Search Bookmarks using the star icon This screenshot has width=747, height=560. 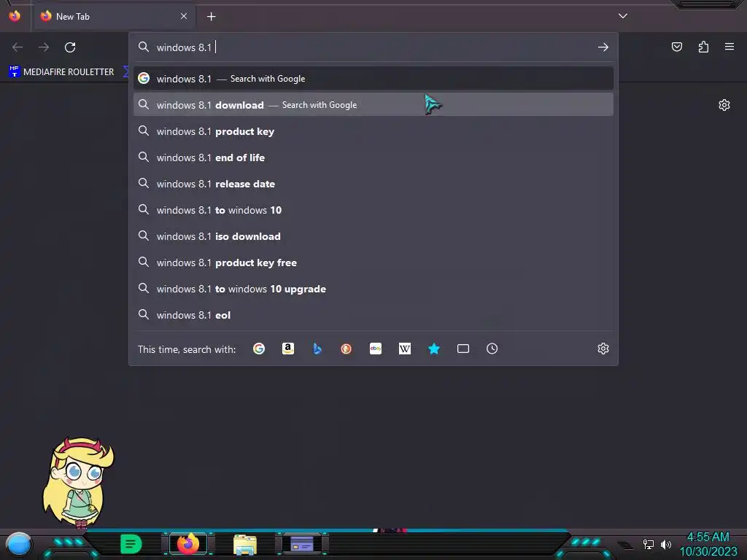tap(434, 349)
